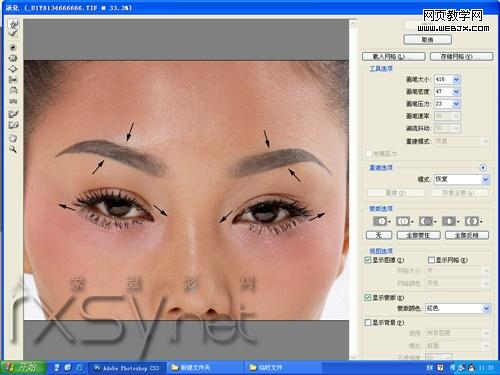Click the 取消 (Cancel) button
Image resolution: width=500 pixels, height=375 pixels.
click(x=428, y=40)
